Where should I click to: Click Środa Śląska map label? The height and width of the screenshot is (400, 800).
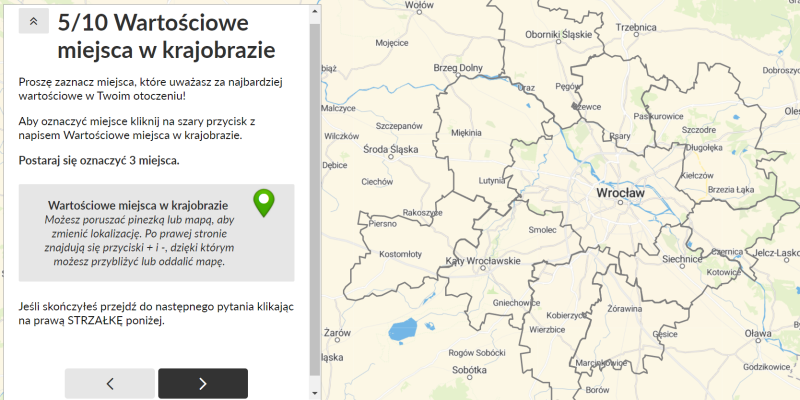tap(389, 149)
